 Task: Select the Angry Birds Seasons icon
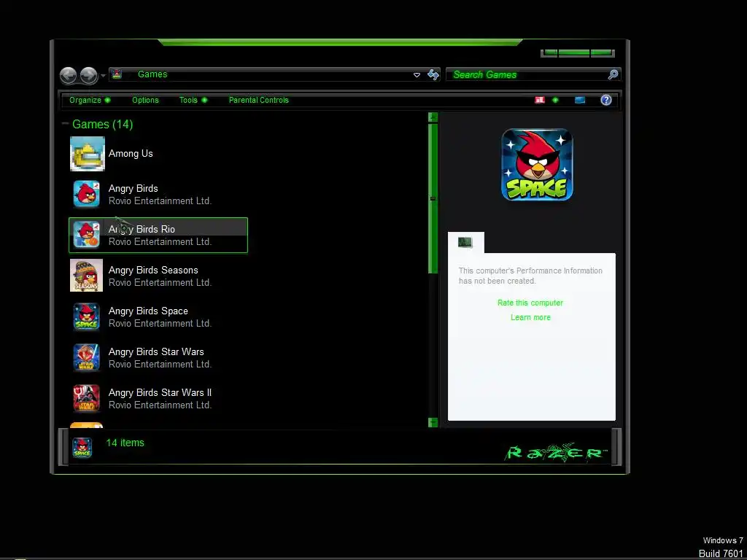click(86, 275)
